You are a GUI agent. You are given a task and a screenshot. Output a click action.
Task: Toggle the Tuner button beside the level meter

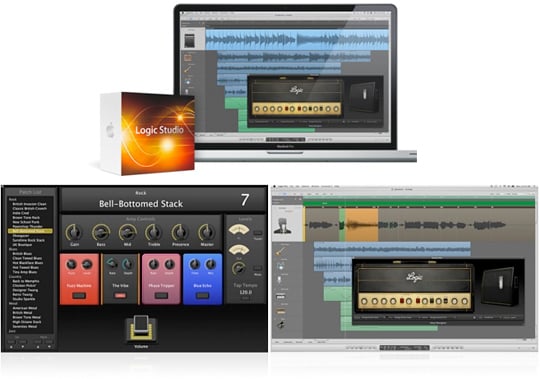[258, 233]
